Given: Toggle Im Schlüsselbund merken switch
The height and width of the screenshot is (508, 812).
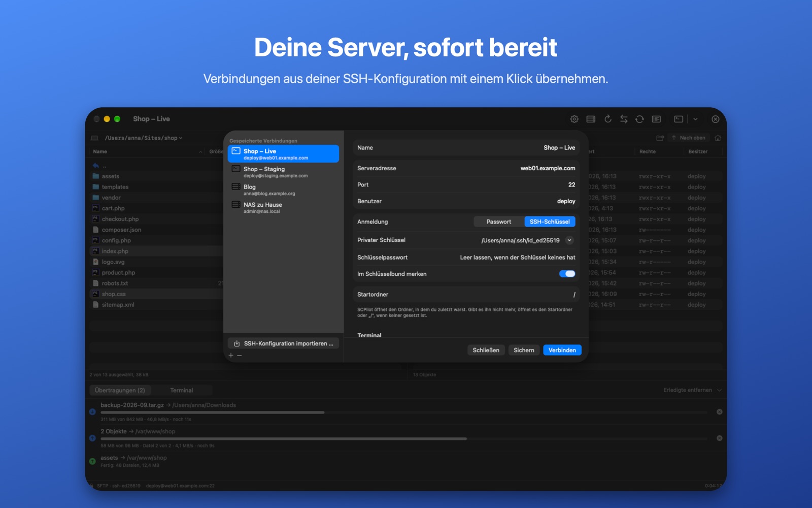Looking at the screenshot, I should (567, 274).
